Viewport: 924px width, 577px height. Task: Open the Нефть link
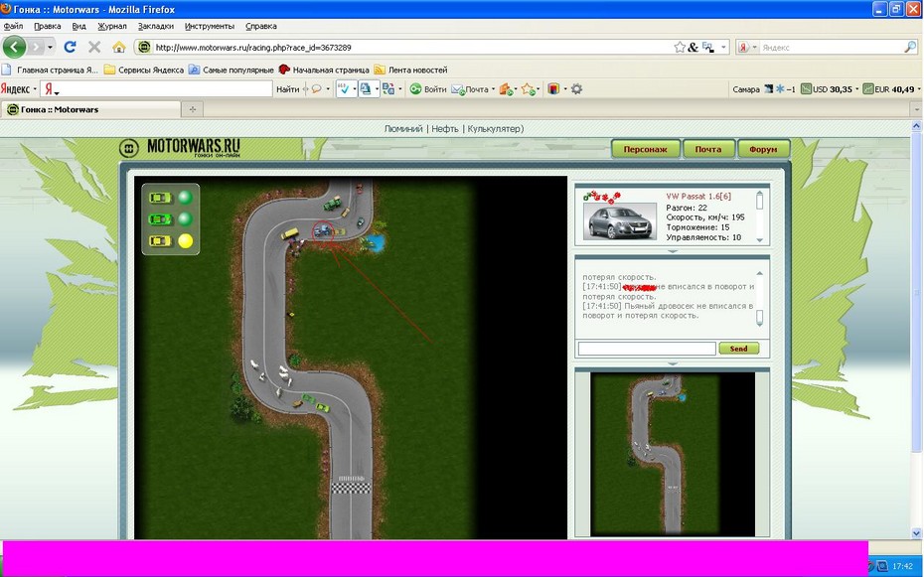(445, 129)
